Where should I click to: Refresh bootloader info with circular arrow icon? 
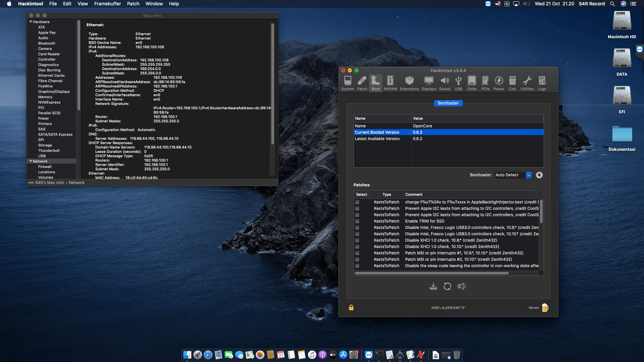pos(447,286)
